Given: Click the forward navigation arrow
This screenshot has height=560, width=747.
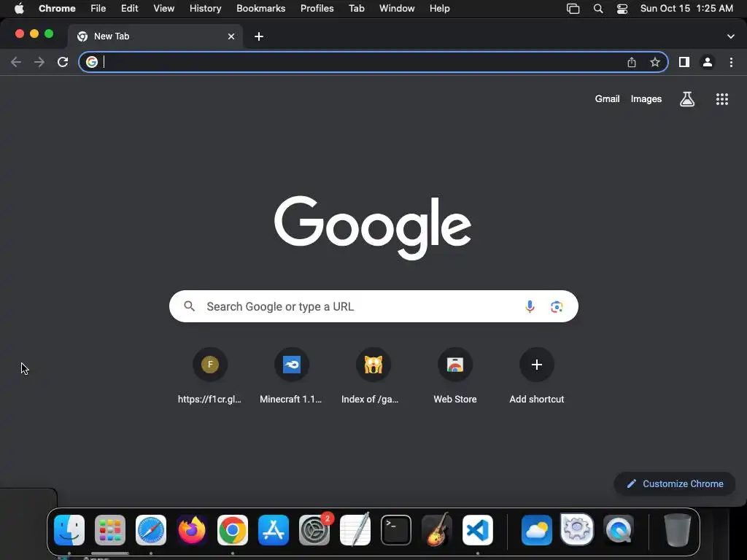Looking at the screenshot, I should click(x=39, y=62).
